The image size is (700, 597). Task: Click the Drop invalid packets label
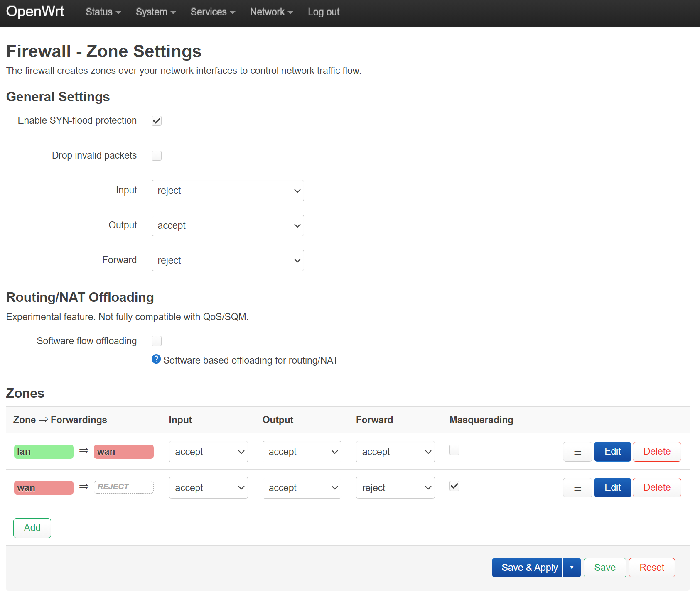pos(94,156)
